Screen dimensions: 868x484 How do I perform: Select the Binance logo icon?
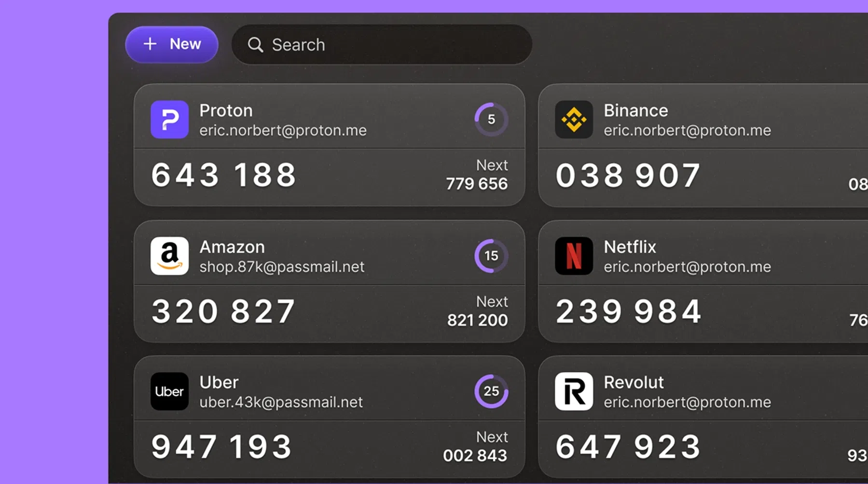[x=574, y=120]
